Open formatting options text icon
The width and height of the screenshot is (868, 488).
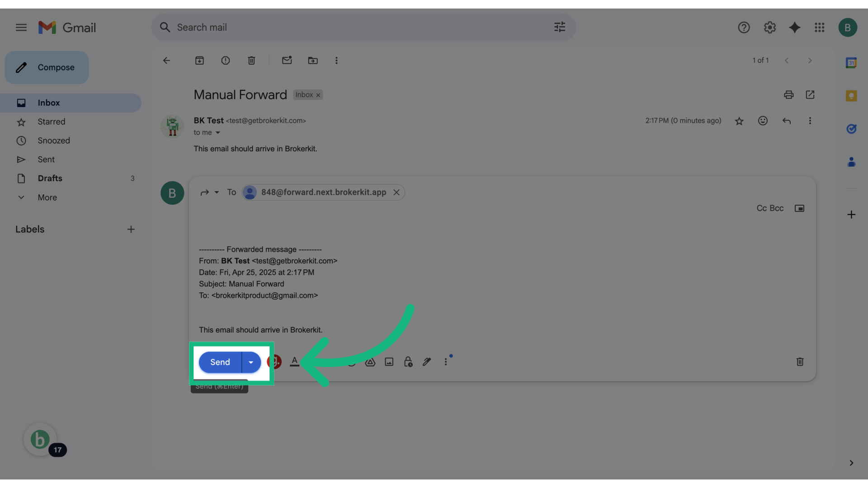tap(294, 361)
